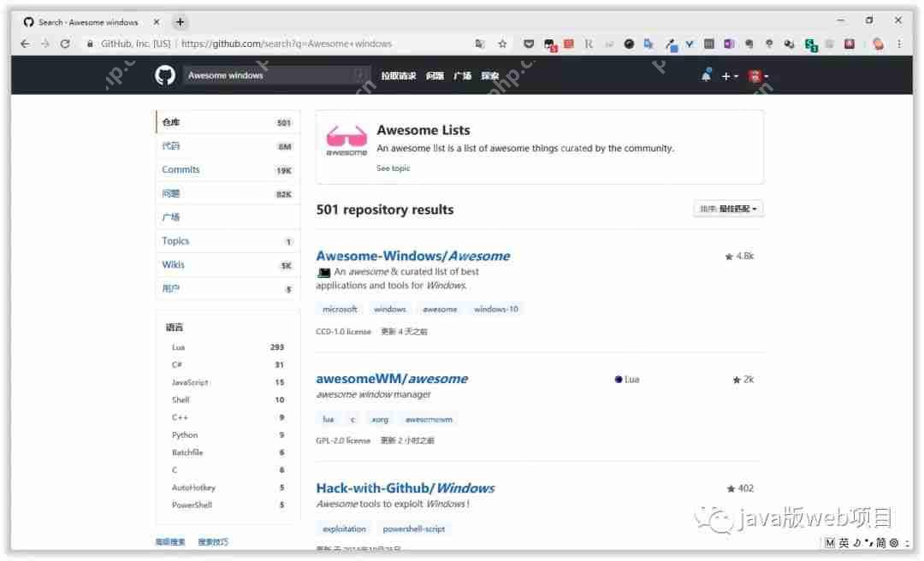Screen dimensions: 924x561
Task: Click the 'windows-10' topic tag
Action: point(495,309)
